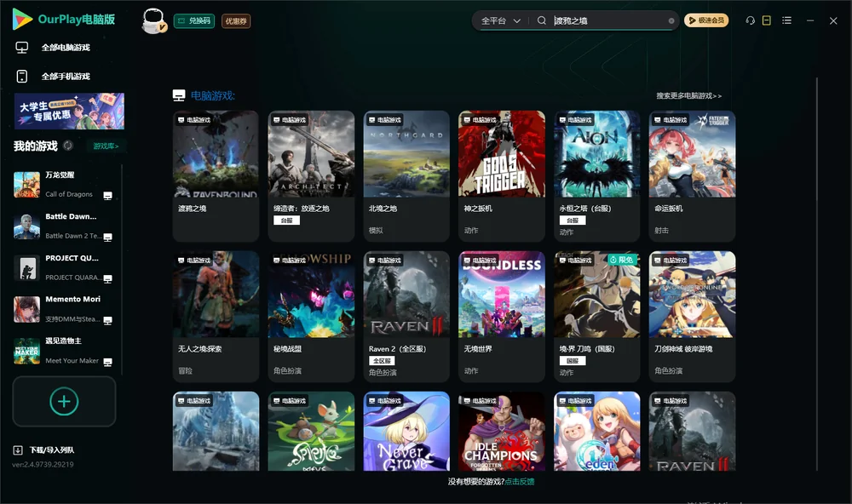
Task: Open Raven 2 (全区服) game card
Action: pyautogui.click(x=406, y=316)
